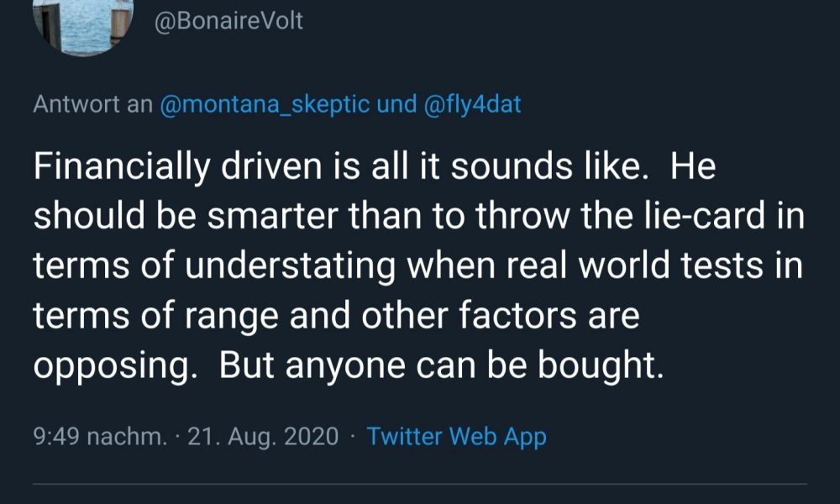Visit the @montana_skeptic mention link
The height and width of the screenshot is (504, 840).
coord(265,104)
